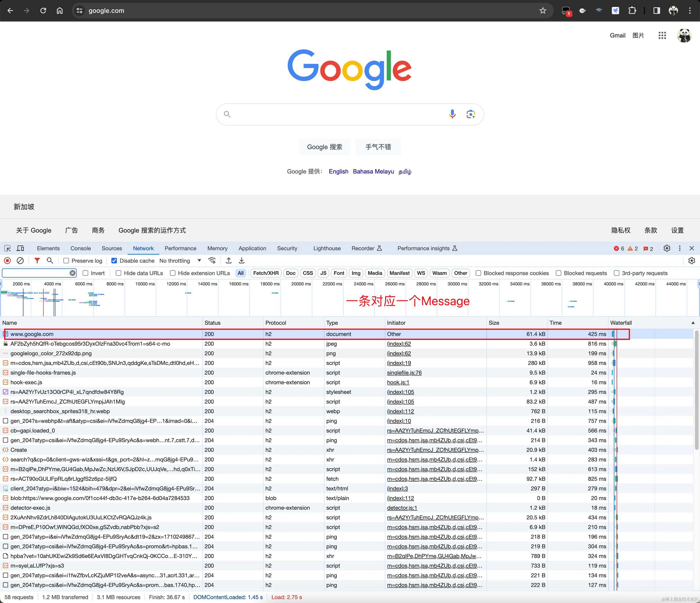Click Google voice search microphone icon

(452, 114)
